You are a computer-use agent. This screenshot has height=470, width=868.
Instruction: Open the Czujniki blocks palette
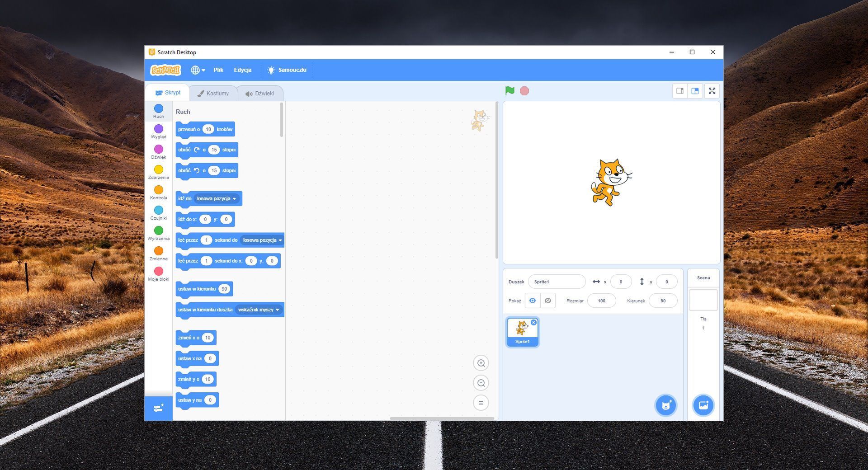point(159,213)
